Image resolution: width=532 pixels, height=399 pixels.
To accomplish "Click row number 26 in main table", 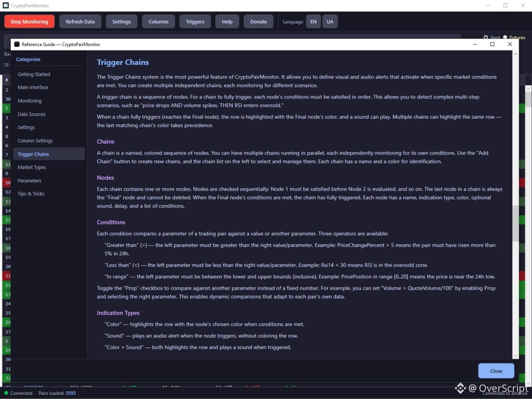I will (x=7, y=322).
